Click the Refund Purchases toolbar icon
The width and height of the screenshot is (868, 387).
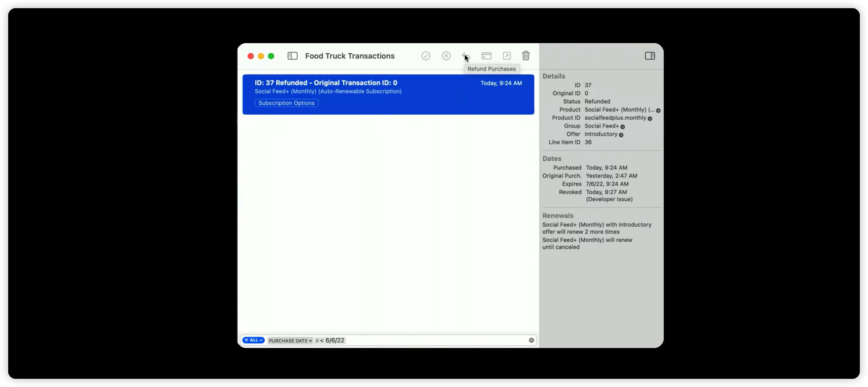pyautogui.click(x=466, y=56)
